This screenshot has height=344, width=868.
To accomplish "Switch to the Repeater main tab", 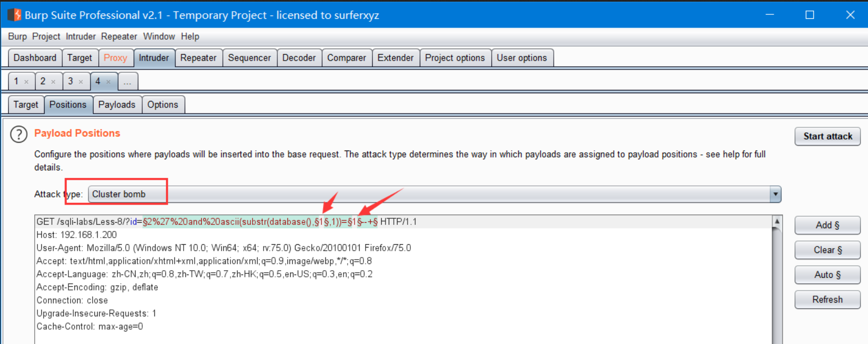I will 199,58.
